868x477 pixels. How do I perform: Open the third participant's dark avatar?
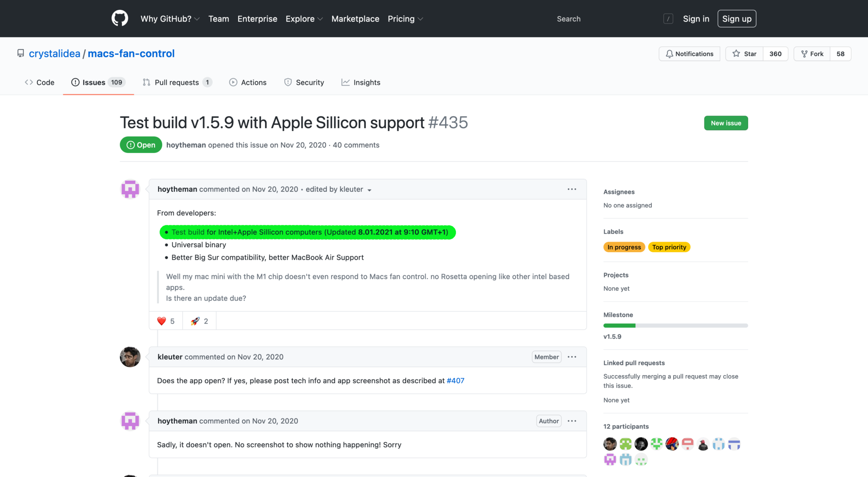[641, 444]
